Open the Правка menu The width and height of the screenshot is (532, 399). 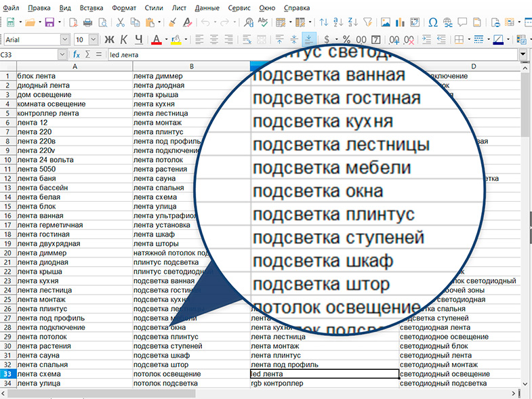pos(39,8)
